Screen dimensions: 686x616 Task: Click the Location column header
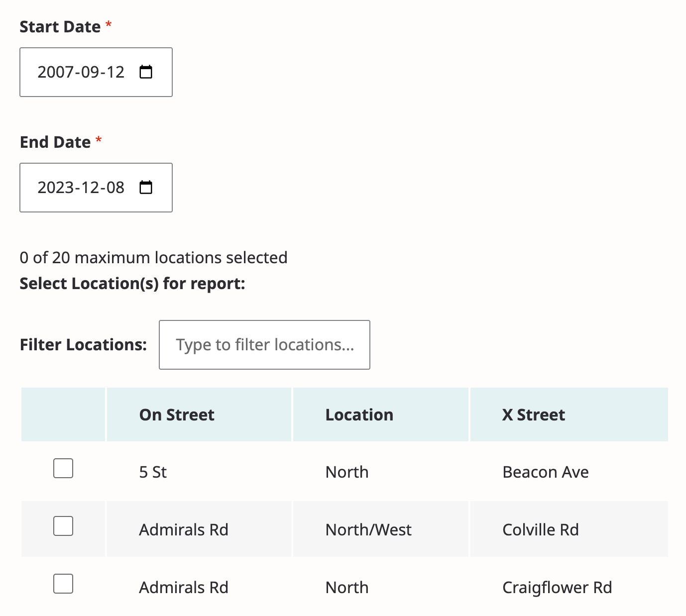pyautogui.click(x=359, y=415)
